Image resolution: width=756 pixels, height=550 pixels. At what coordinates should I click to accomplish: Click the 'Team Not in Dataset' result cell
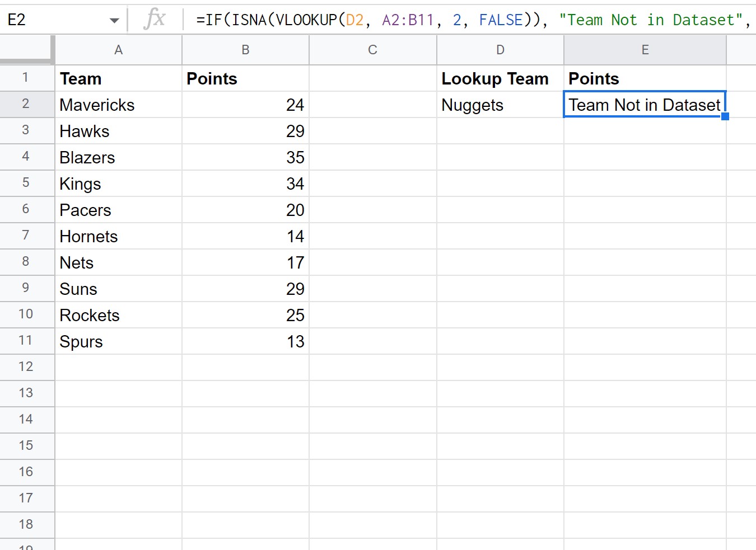point(645,105)
